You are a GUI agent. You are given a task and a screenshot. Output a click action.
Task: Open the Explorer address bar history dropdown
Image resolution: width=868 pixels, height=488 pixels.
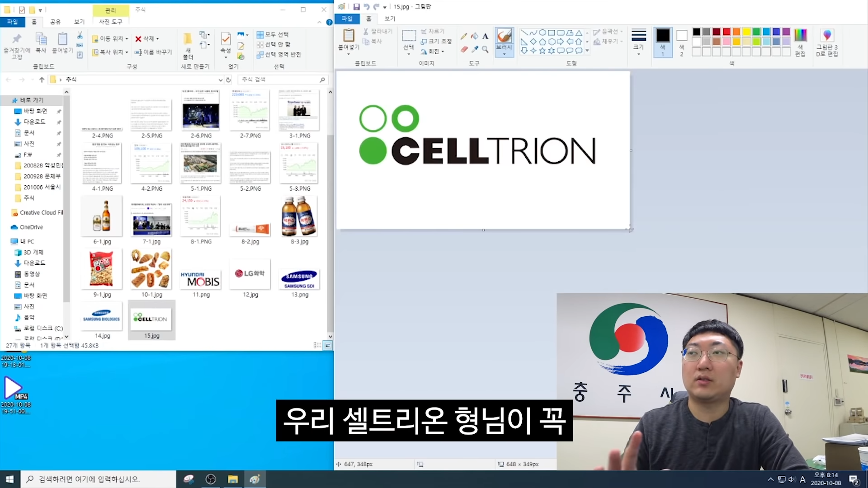[220, 80]
